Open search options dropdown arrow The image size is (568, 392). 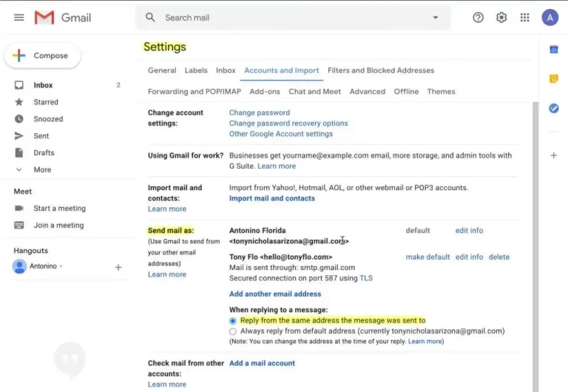435,17
